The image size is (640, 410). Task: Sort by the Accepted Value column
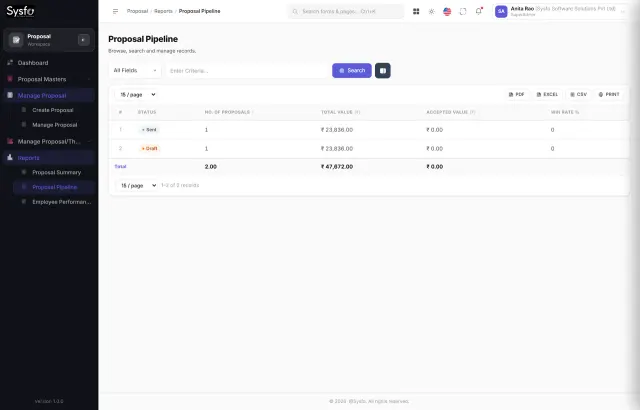pos(451,112)
